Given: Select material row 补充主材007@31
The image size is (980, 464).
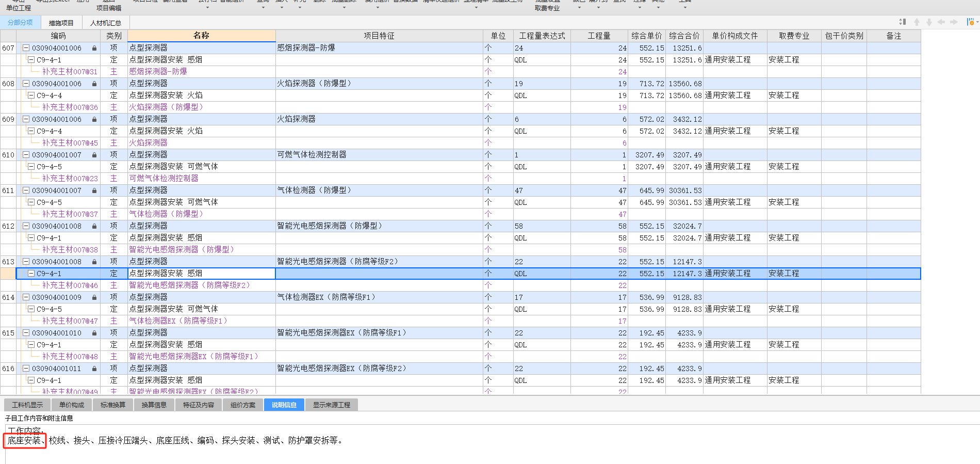Looking at the screenshot, I should (x=70, y=72).
